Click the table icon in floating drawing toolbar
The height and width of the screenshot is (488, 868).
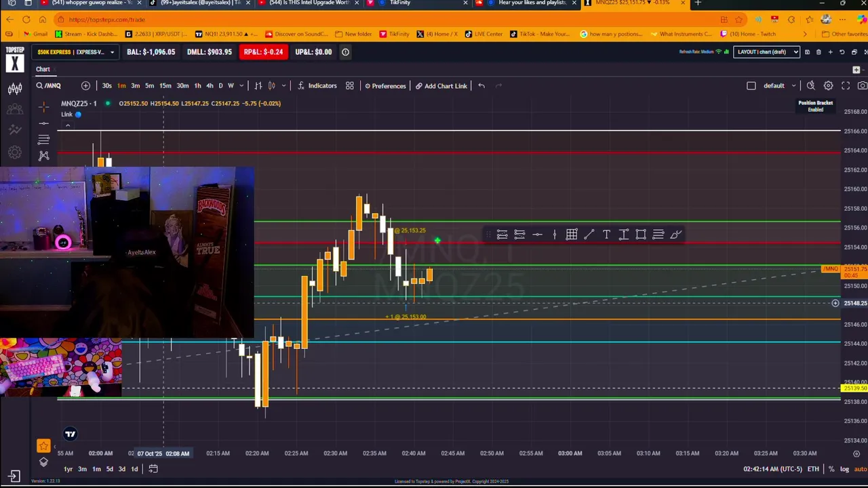pos(572,235)
